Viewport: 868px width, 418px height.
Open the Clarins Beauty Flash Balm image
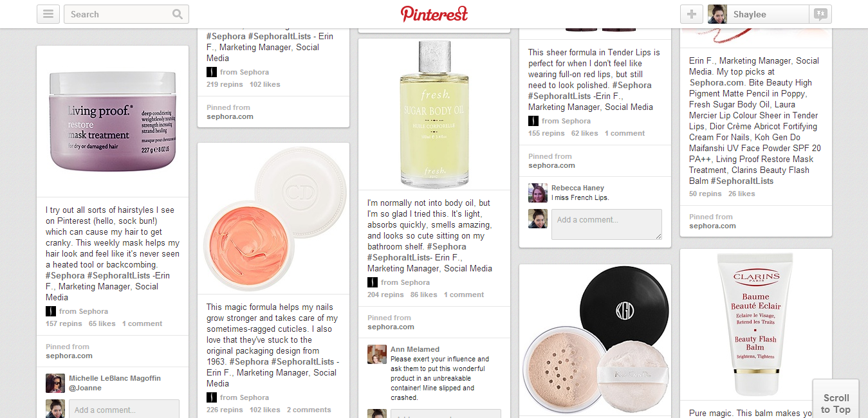point(756,325)
